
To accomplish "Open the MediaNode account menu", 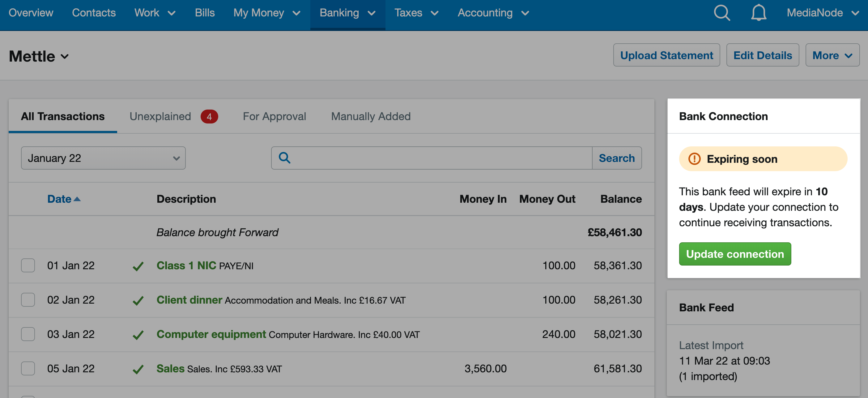I will pyautogui.click(x=823, y=13).
